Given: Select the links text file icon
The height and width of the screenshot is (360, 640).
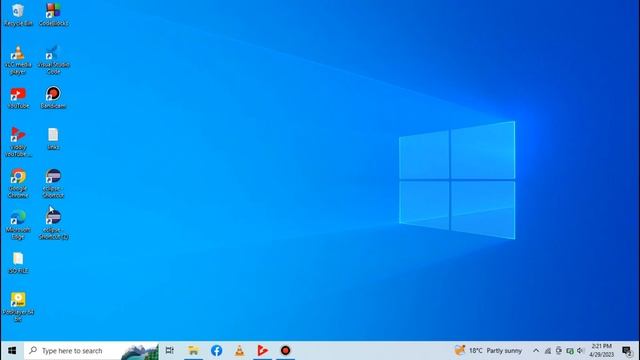Looking at the screenshot, I should (53, 139).
